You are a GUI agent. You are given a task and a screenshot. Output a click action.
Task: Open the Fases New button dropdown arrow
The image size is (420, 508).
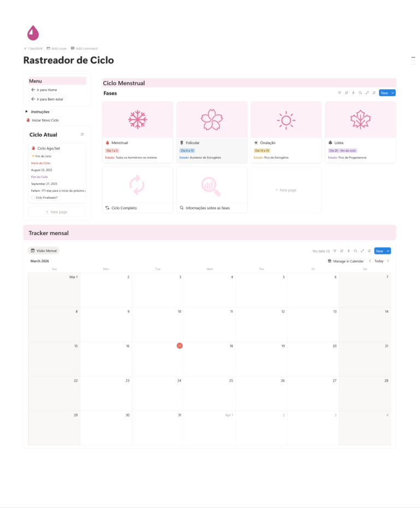pos(393,93)
